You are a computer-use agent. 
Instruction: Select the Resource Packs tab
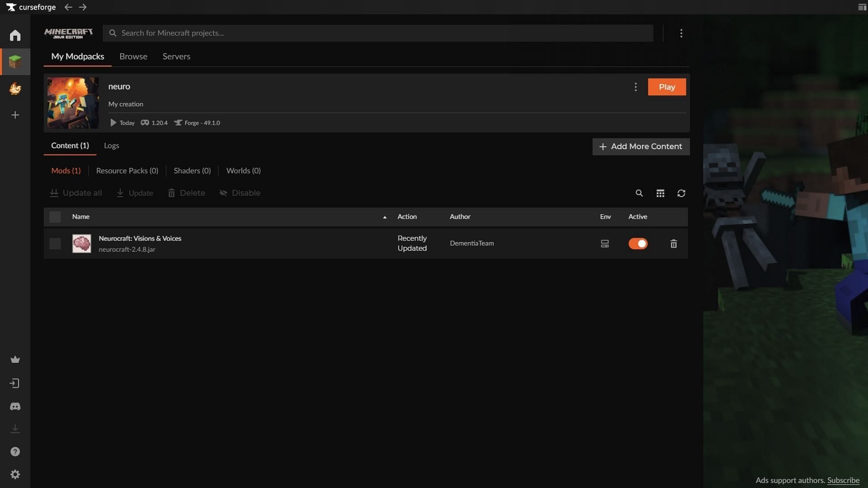click(127, 170)
